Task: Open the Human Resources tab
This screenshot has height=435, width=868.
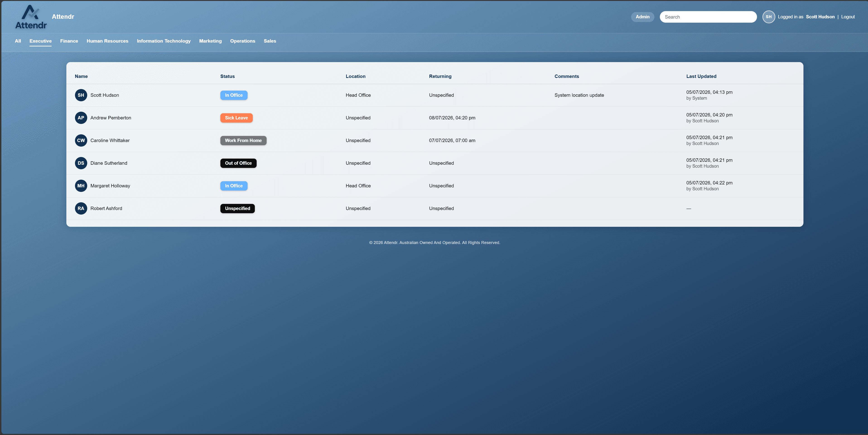Action: (108, 41)
